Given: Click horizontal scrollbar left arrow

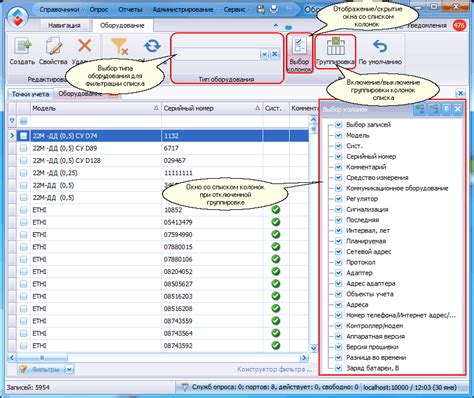Looking at the screenshot, I should point(12,358).
